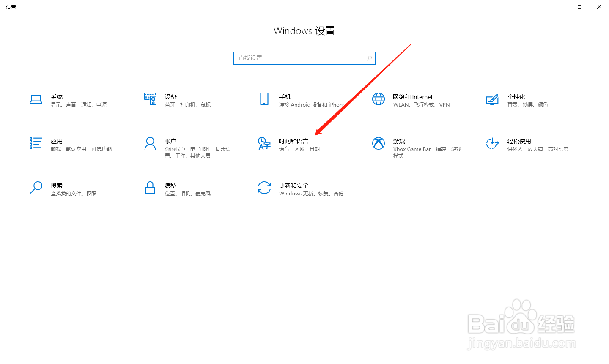Click the text WLAN、飞行模式、VPN
This screenshot has width=609, height=364.
(x=422, y=105)
